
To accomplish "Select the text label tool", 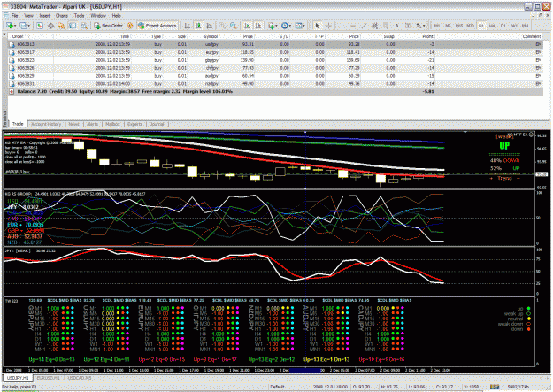I will point(396,26).
